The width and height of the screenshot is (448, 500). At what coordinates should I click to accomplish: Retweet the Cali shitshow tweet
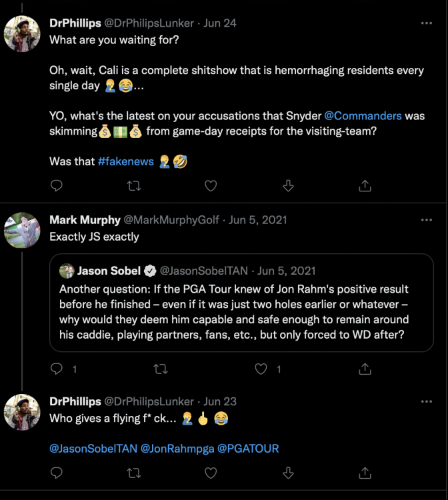point(133,186)
